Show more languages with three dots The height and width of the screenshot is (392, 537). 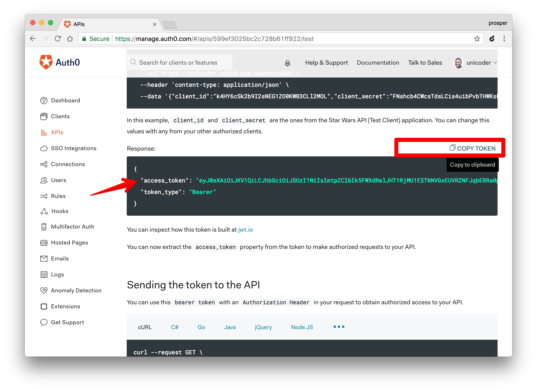[339, 327]
